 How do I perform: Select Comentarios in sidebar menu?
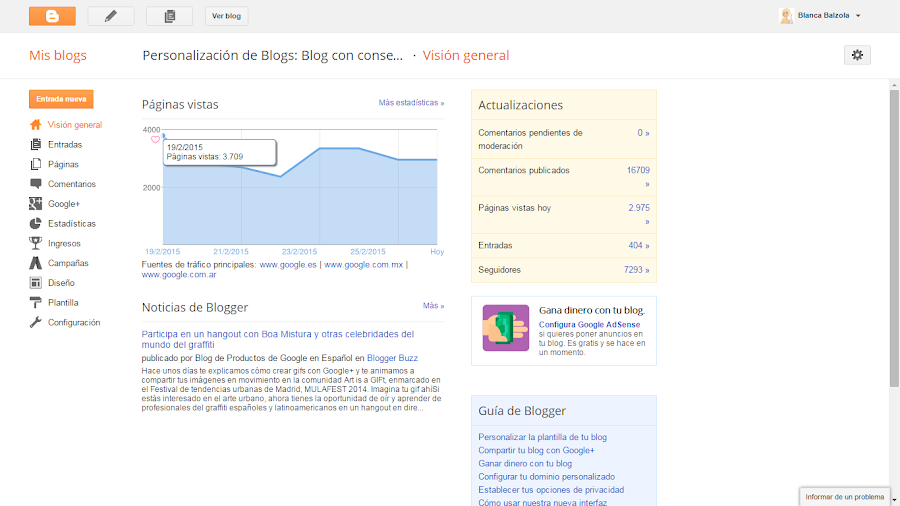click(x=72, y=184)
